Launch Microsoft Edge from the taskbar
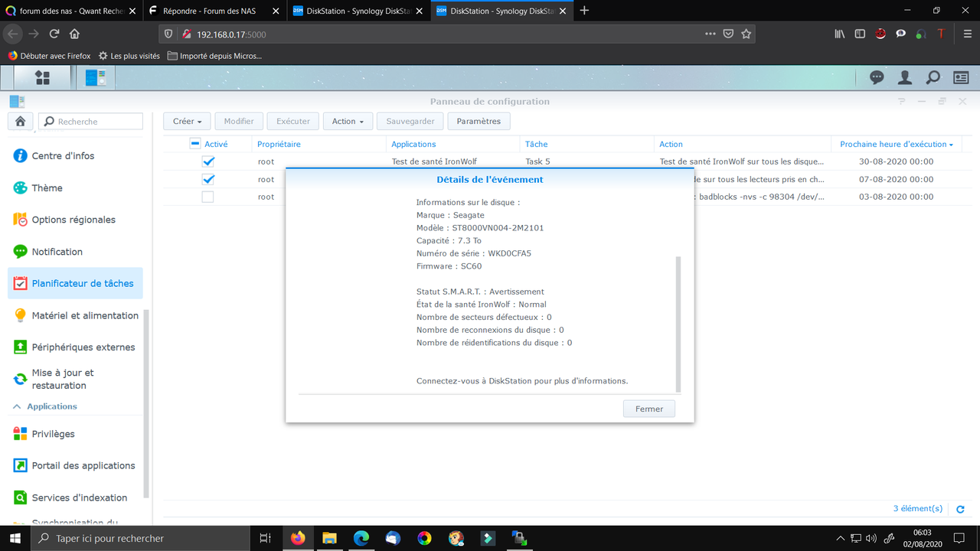 tap(361, 538)
